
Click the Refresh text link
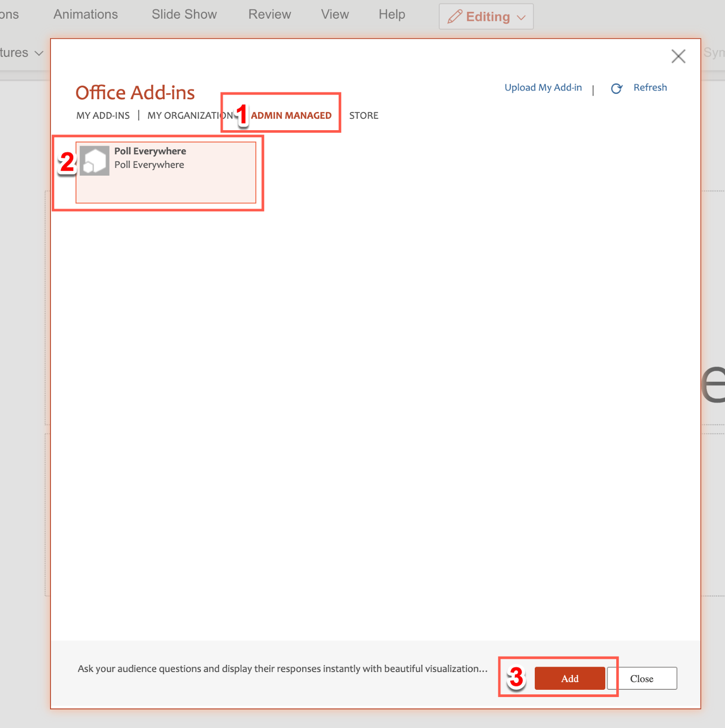(649, 88)
